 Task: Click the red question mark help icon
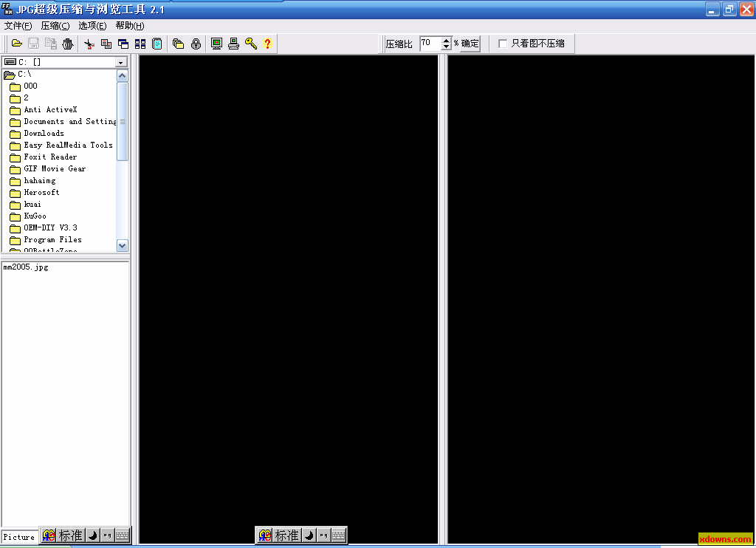tap(267, 44)
